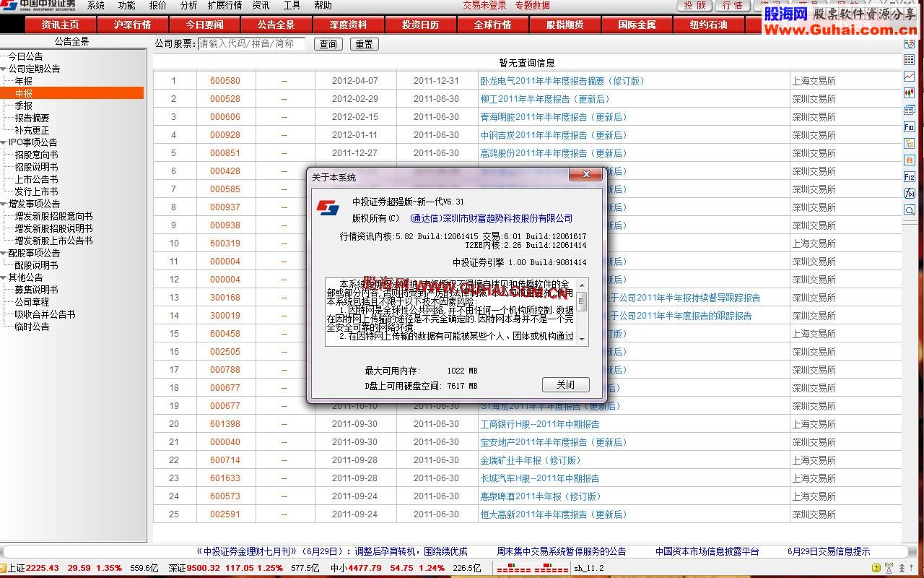Click the 投顾 button at top right
This screenshot has width=924, height=578.
[694, 5]
